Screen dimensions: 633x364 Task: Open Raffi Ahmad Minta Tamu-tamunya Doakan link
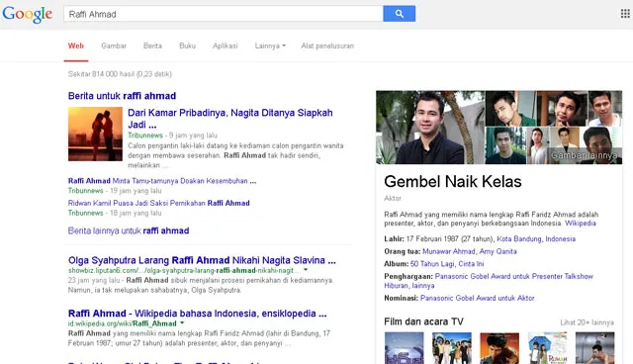(x=162, y=181)
